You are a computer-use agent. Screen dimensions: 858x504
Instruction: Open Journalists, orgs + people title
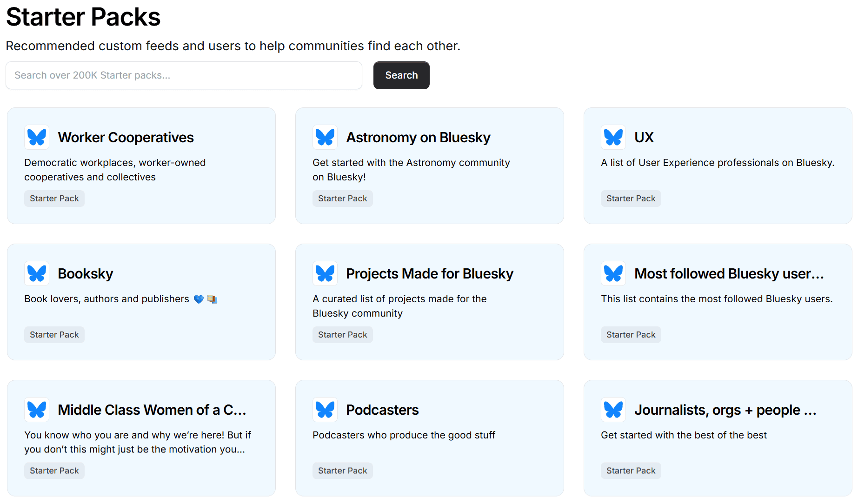coord(725,410)
